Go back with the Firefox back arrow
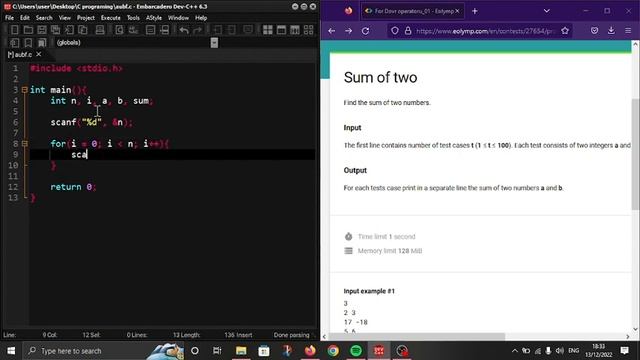 tap(331, 31)
